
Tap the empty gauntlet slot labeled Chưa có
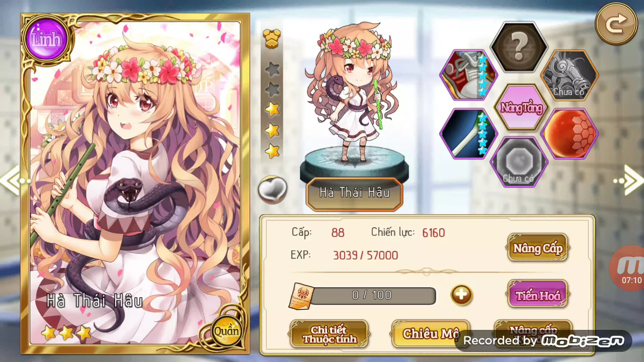(x=570, y=75)
